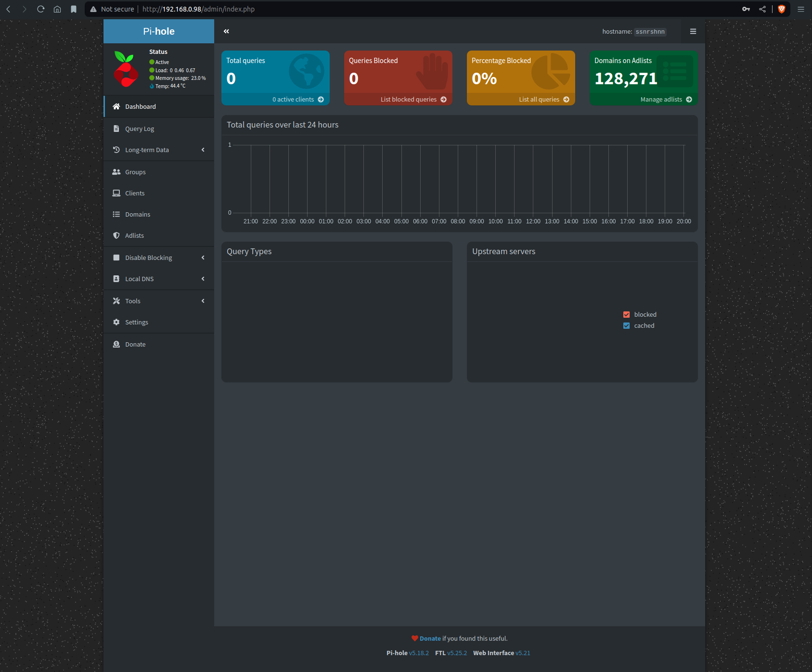Click the Disable Blocking stop icon
This screenshot has width=812, height=672.
click(116, 258)
